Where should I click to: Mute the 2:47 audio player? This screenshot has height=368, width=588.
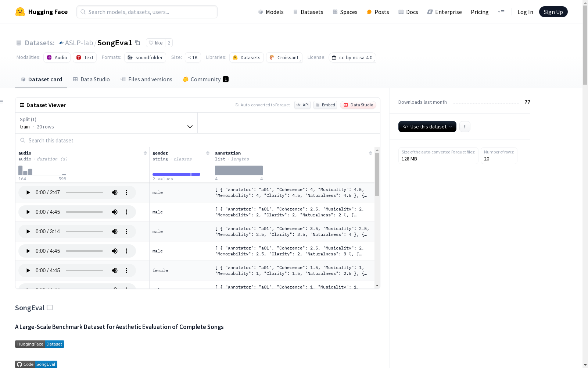115,192
